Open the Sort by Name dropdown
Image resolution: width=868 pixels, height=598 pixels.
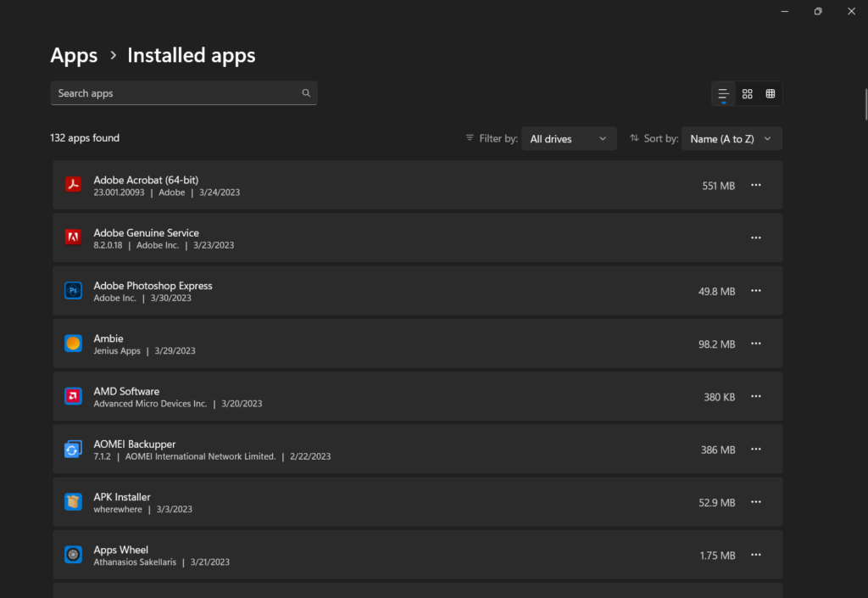(731, 139)
